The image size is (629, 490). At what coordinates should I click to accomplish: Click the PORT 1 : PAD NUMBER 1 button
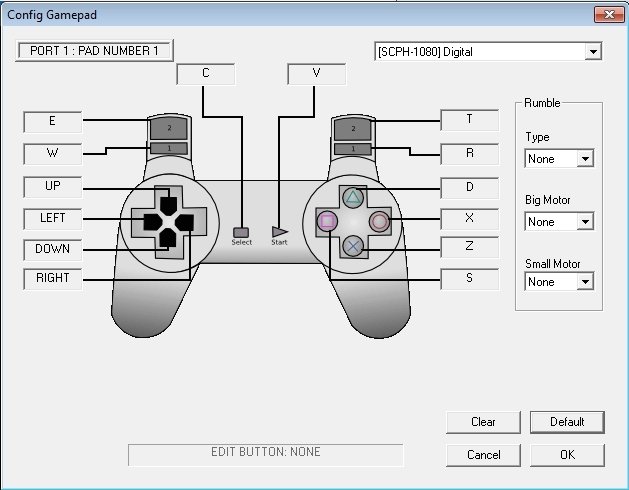tap(94, 51)
